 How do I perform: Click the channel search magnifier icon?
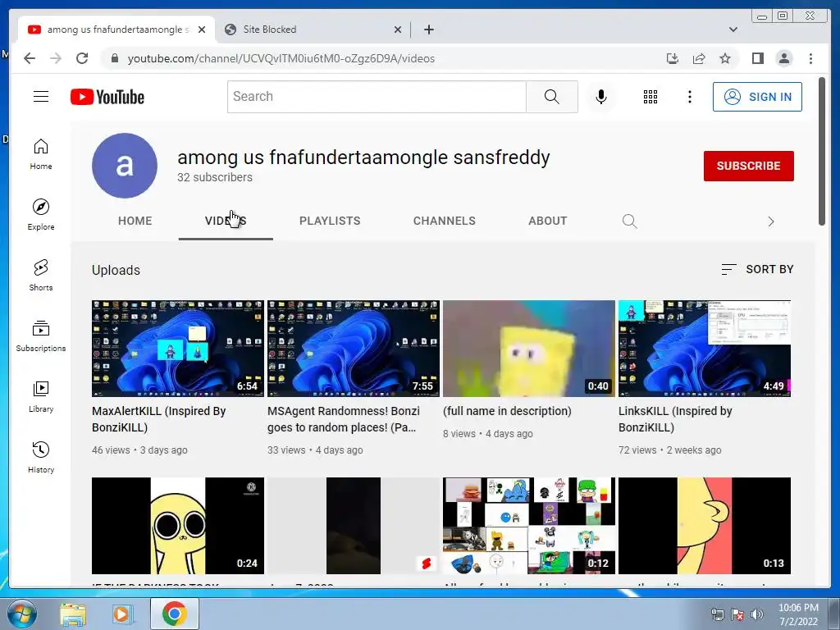pyautogui.click(x=629, y=221)
